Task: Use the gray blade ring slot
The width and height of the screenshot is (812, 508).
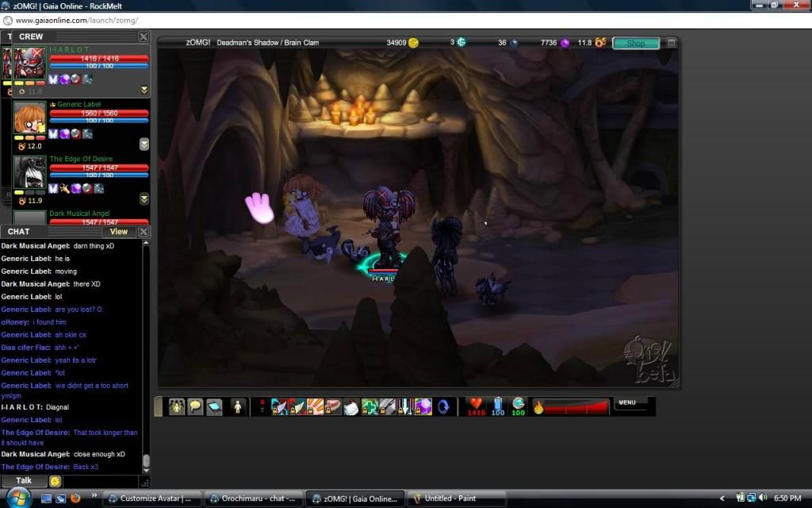Action: [387, 407]
